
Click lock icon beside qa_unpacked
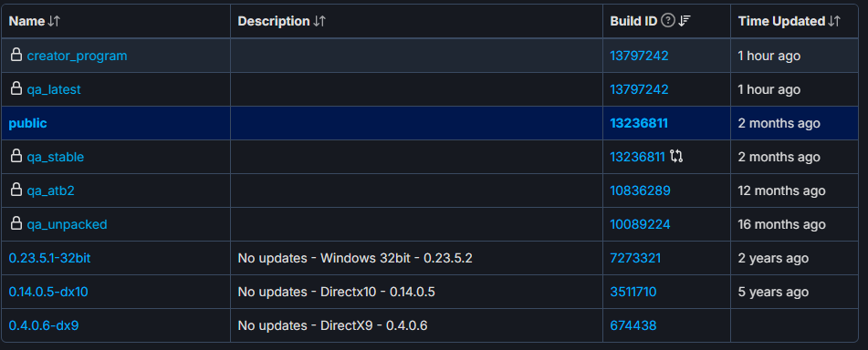click(x=16, y=223)
